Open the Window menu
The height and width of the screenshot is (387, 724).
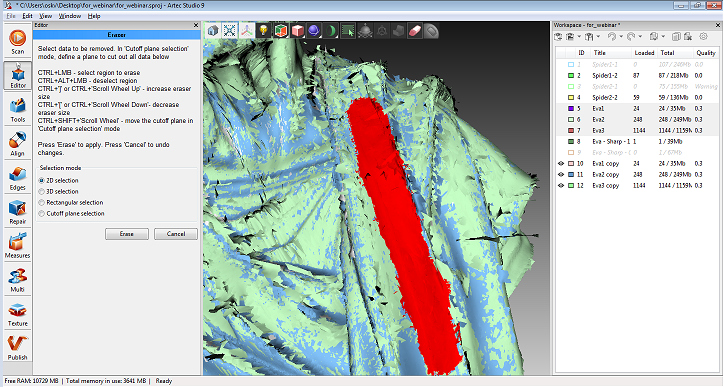coord(70,16)
